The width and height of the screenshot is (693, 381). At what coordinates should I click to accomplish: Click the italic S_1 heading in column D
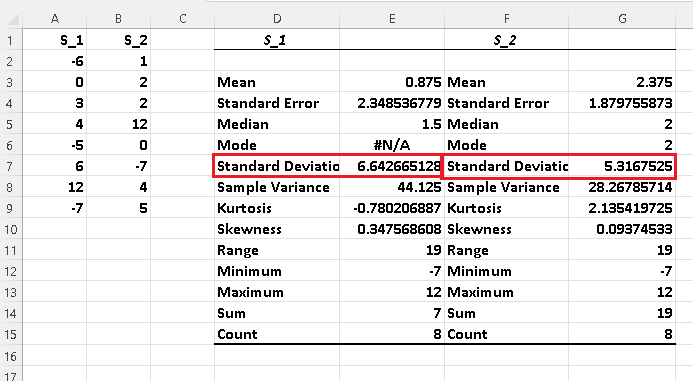tap(274, 41)
